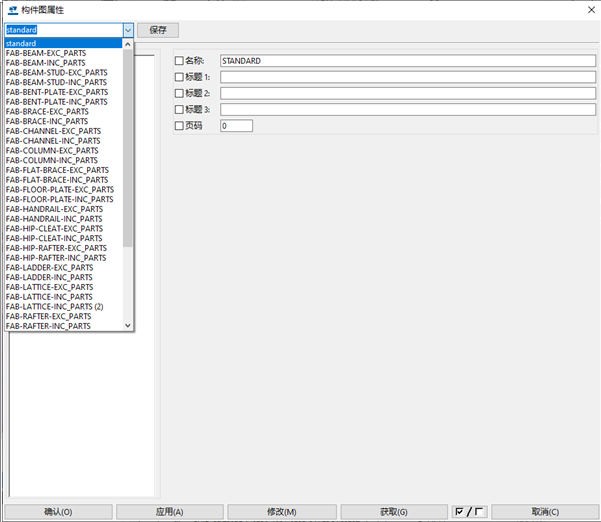Click the checkbox on/off toggle button
Screen dimensions: 601x522
point(470,512)
